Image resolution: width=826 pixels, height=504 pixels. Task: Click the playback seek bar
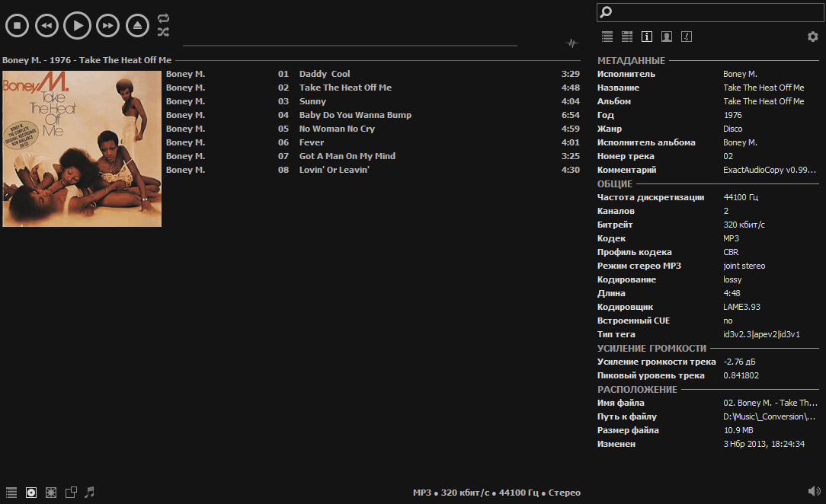[x=350, y=46]
